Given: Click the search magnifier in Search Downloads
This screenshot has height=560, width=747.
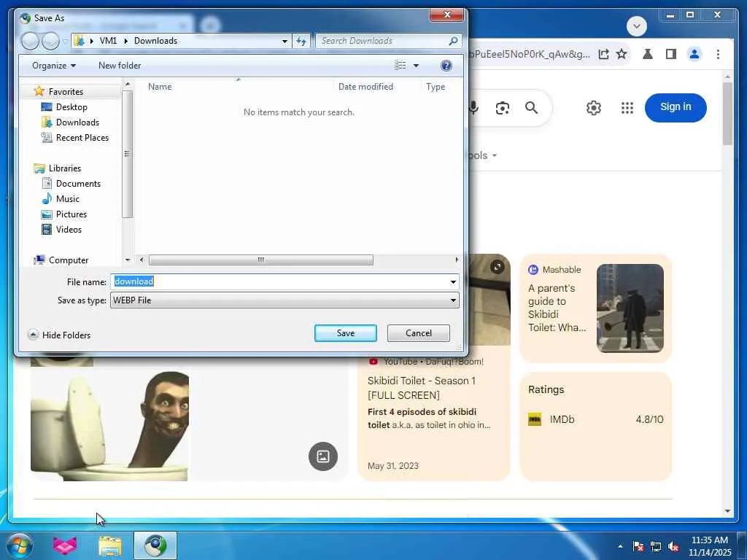Looking at the screenshot, I should pyautogui.click(x=453, y=41).
